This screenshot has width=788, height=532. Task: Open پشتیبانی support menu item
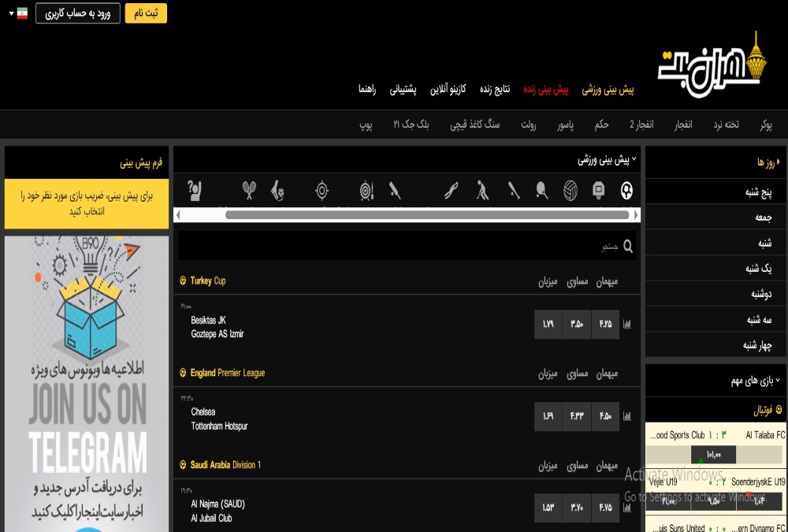point(403,90)
